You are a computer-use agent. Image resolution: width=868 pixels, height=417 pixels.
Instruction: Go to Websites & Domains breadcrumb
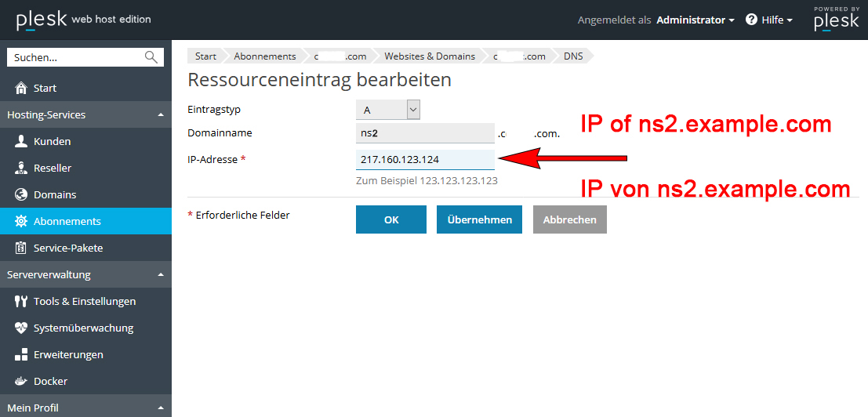click(x=429, y=56)
